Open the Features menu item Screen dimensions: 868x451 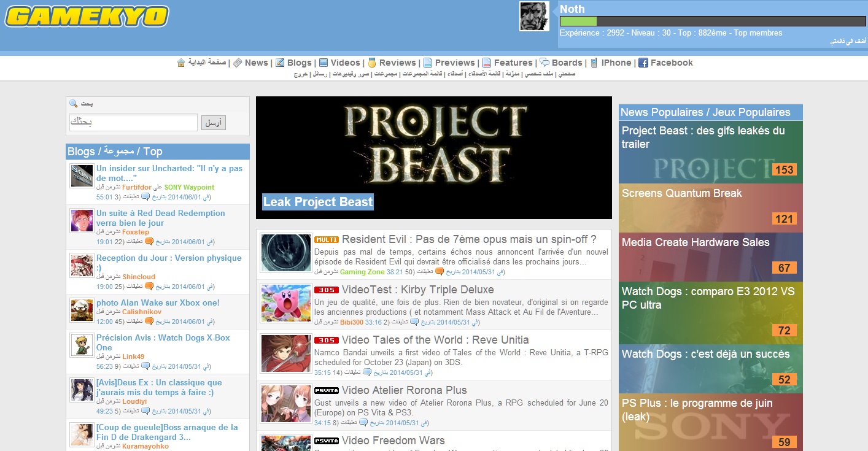pyautogui.click(x=513, y=63)
